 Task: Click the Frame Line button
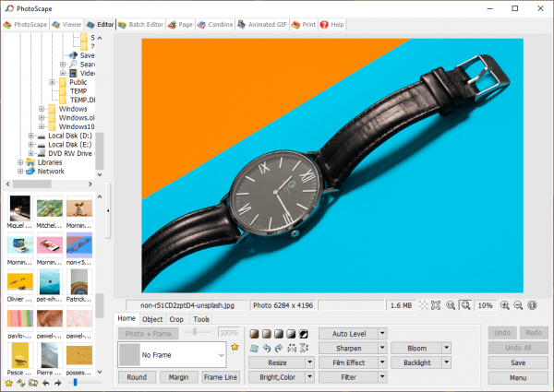coord(221,377)
